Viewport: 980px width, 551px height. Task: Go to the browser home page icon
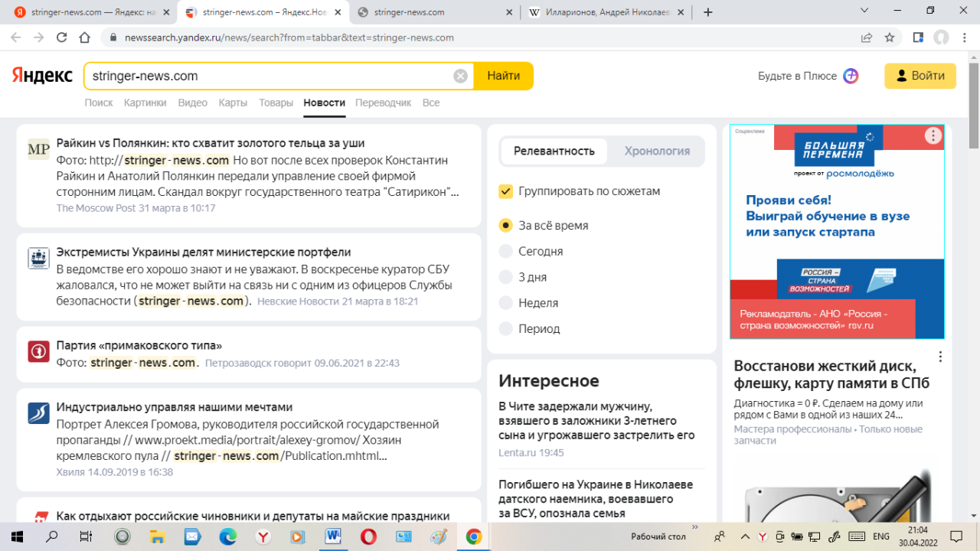(85, 37)
